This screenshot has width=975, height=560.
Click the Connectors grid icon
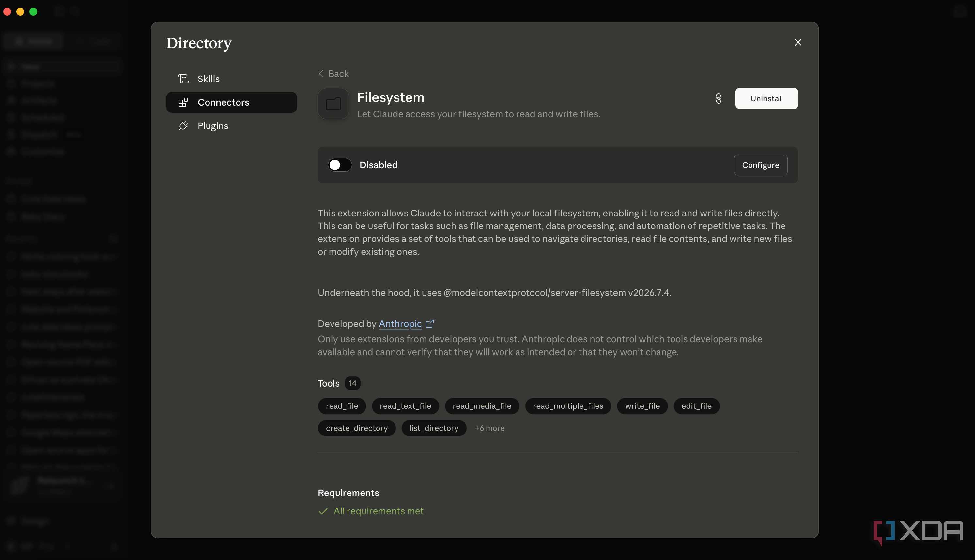point(183,102)
